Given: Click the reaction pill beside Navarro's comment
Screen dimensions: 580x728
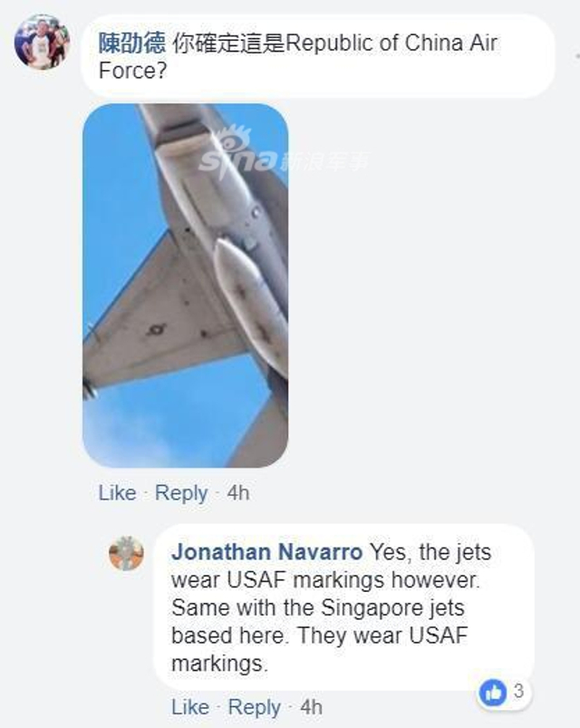Looking at the screenshot, I should (504, 692).
